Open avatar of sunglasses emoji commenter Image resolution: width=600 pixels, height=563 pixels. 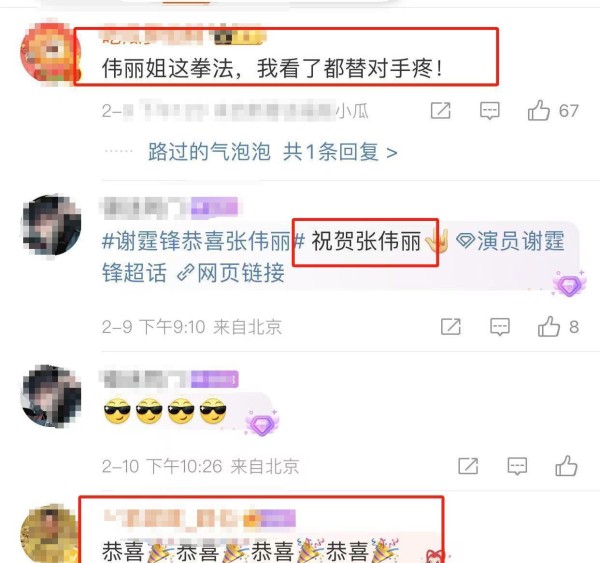point(51,395)
